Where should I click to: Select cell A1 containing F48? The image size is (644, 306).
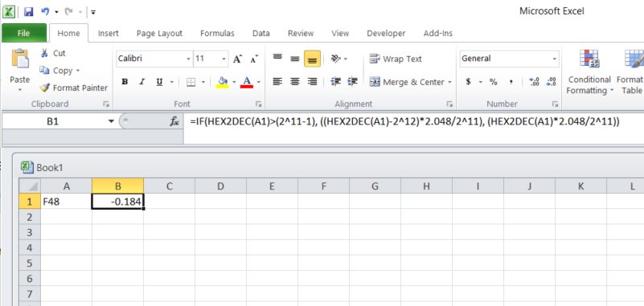[66, 202]
